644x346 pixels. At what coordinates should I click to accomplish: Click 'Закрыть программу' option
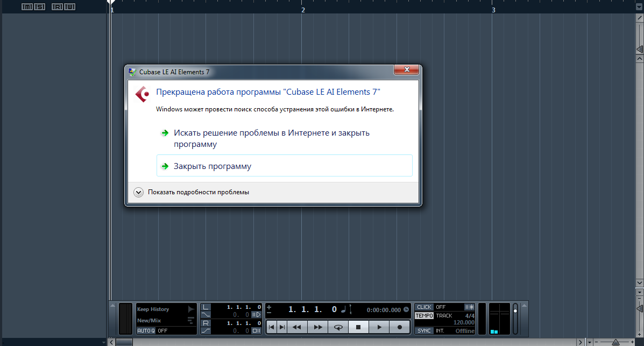tap(284, 166)
